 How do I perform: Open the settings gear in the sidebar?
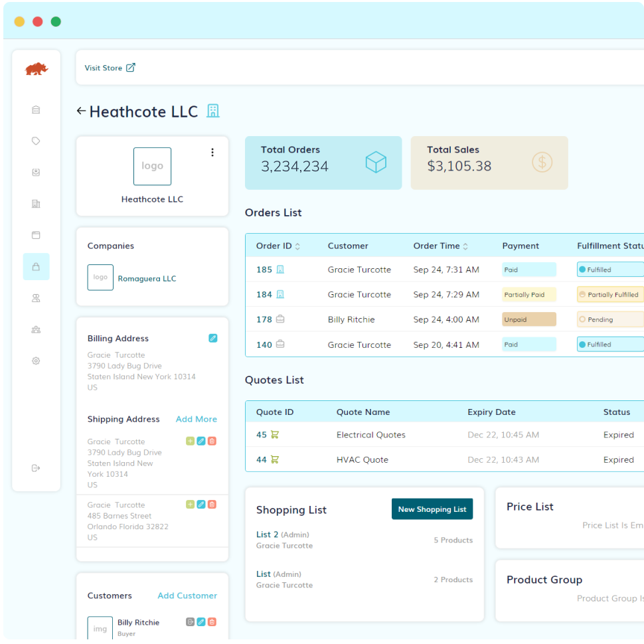pos(36,361)
